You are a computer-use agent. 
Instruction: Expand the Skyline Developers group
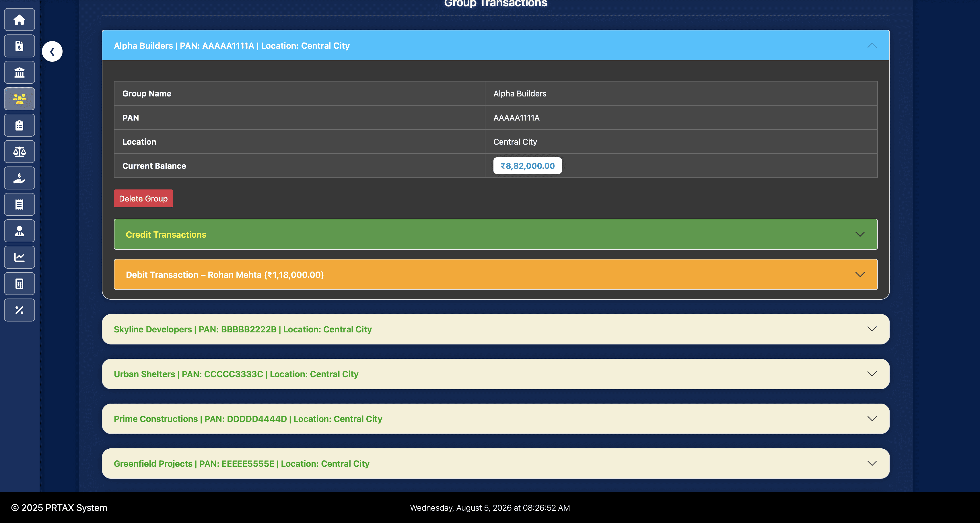click(496, 329)
